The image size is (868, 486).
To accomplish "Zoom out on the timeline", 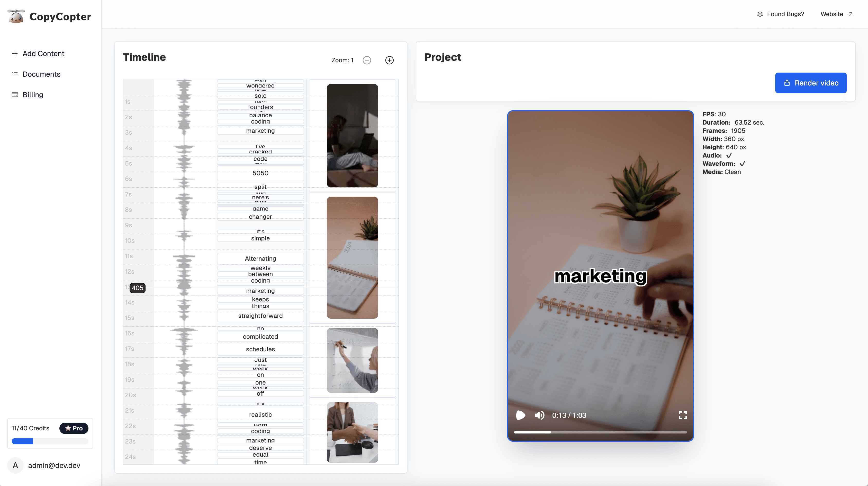I will pos(367,60).
